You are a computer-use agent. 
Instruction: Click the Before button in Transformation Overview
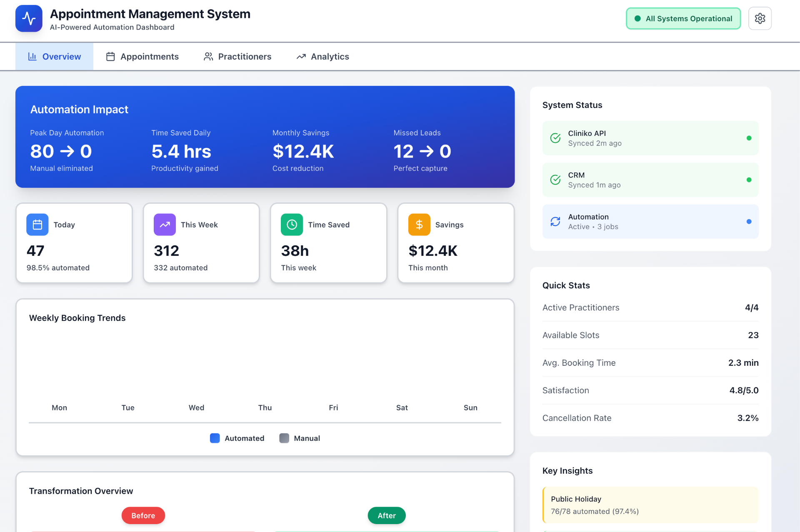point(143,515)
